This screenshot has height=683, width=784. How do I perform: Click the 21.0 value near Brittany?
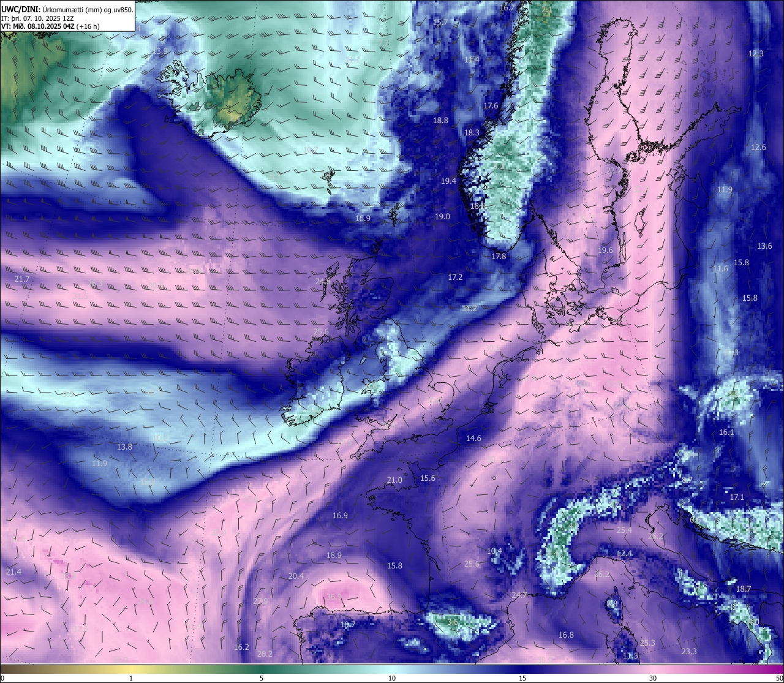point(395,480)
